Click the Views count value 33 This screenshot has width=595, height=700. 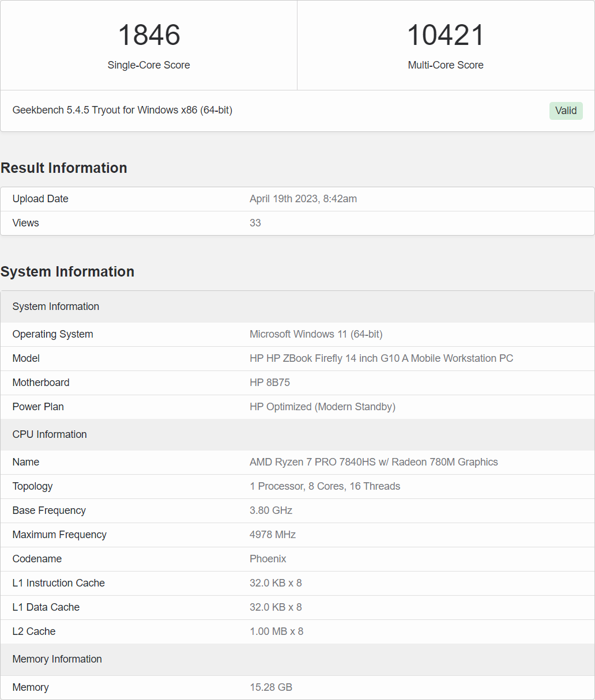pyautogui.click(x=255, y=223)
